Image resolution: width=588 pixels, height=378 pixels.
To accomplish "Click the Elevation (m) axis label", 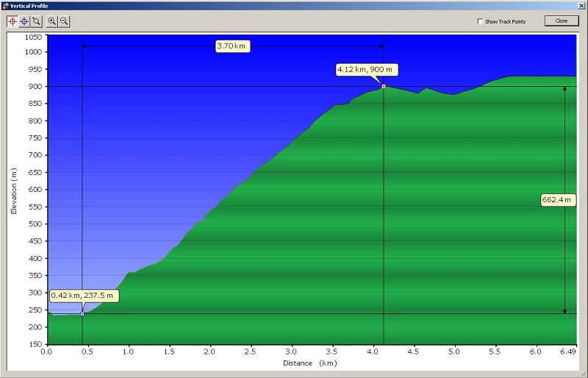I will (13, 190).
